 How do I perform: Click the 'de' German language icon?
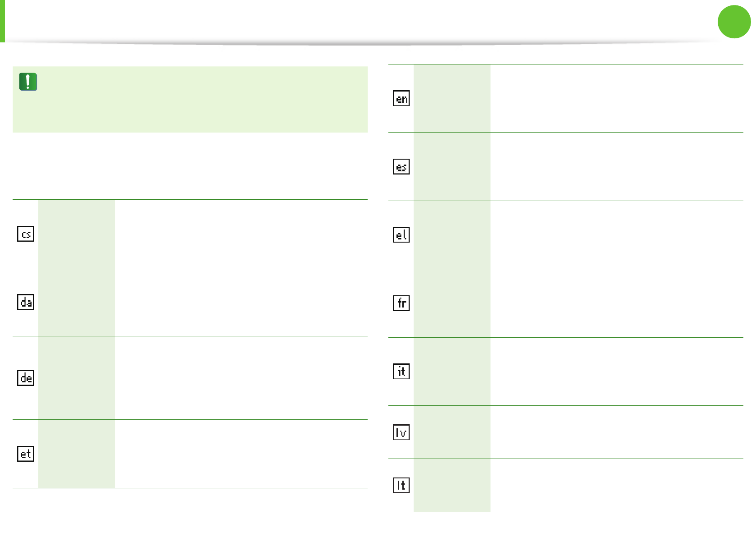click(x=26, y=378)
